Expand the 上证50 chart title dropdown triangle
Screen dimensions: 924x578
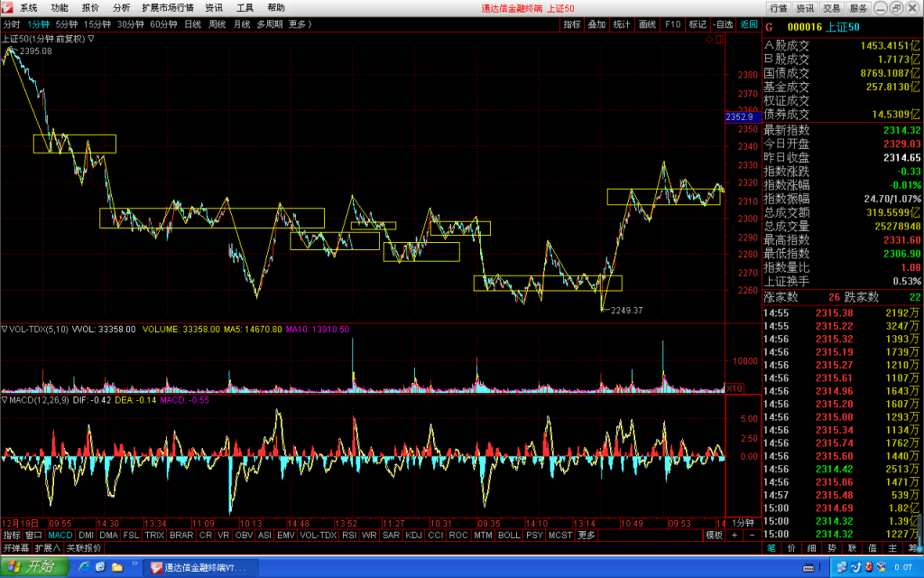pyautogui.click(x=91, y=39)
